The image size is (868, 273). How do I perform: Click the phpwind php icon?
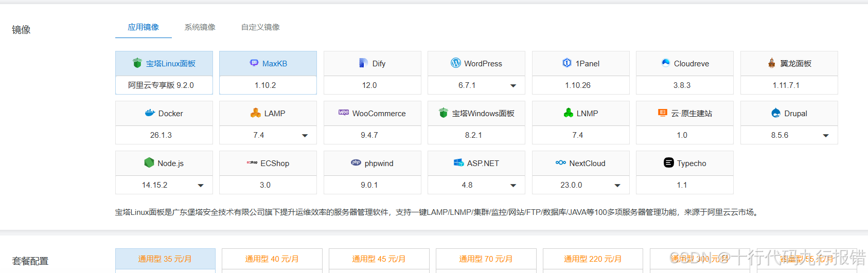[x=356, y=162]
